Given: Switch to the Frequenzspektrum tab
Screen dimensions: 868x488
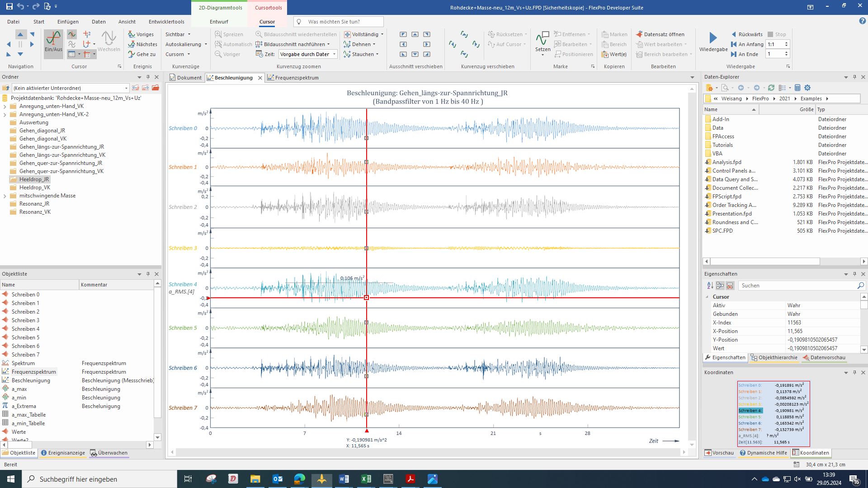Looking at the screenshot, I should point(293,78).
